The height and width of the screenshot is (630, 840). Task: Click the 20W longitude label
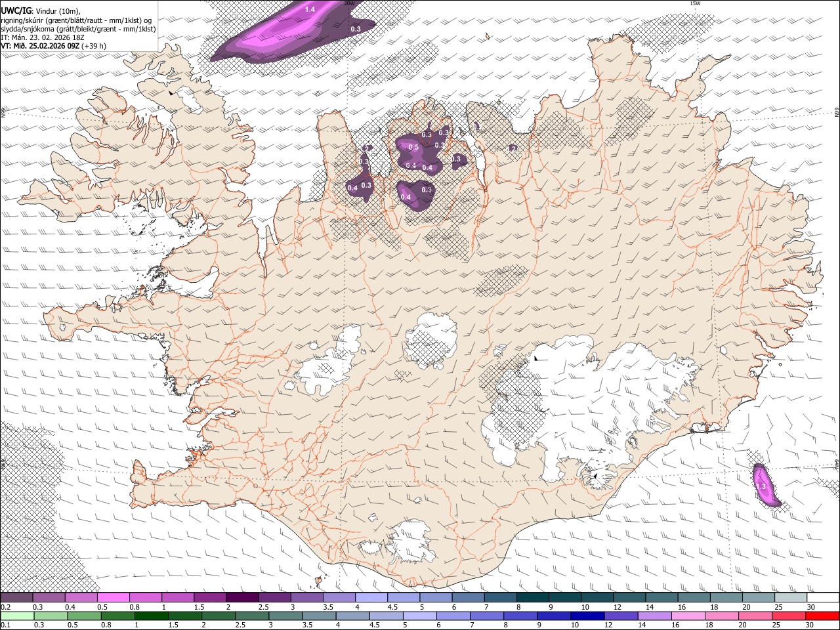pyautogui.click(x=349, y=3)
